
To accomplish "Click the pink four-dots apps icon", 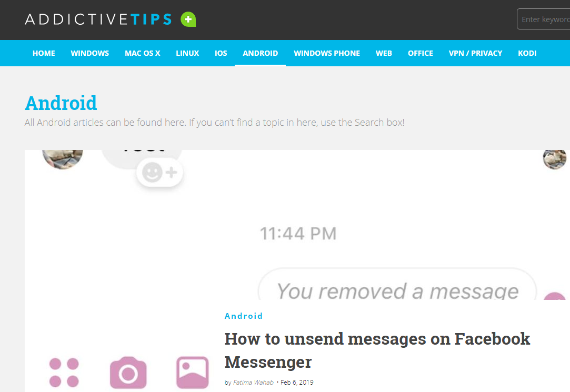I will [64, 373].
